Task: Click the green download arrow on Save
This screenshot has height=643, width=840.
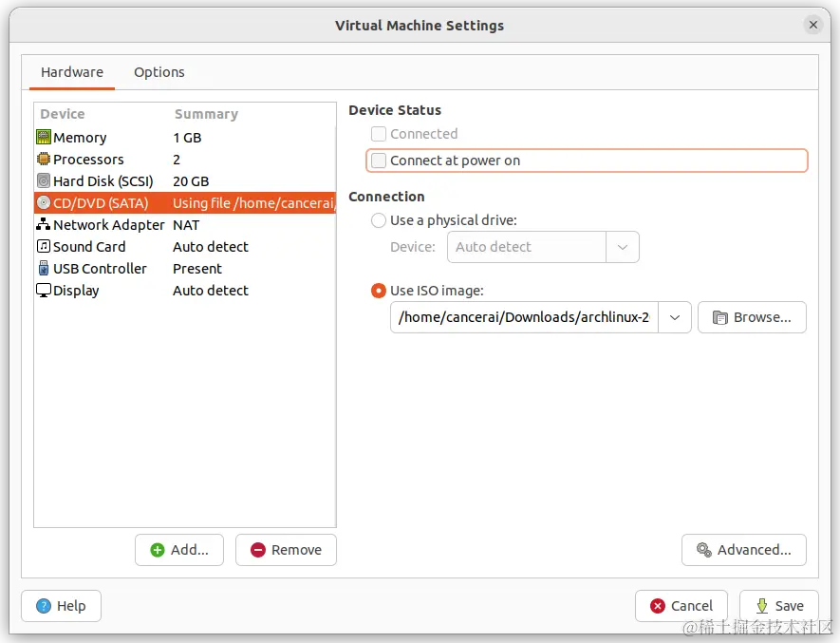Action: point(762,606)
